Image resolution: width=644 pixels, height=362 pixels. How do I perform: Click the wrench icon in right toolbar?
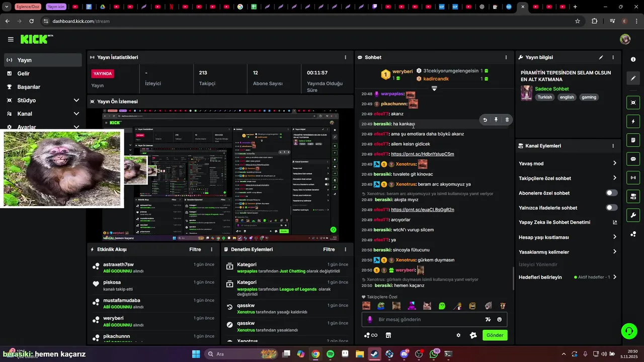pos(633,215)
